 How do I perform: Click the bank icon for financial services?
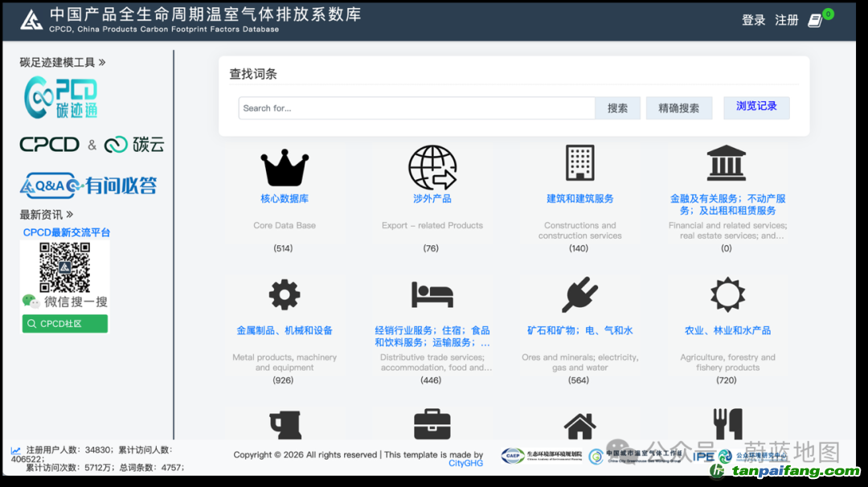pos(727,163)
